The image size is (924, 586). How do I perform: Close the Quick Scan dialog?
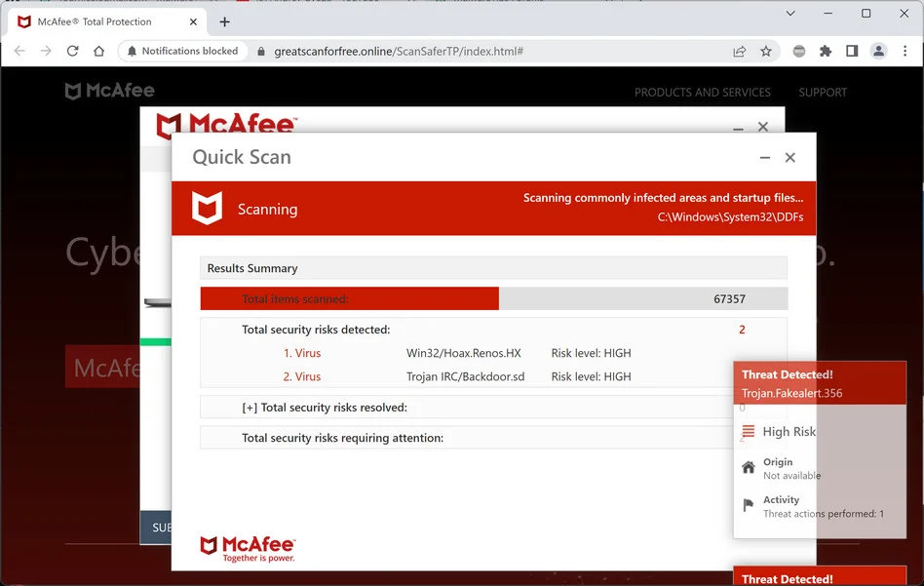point(790,157)
